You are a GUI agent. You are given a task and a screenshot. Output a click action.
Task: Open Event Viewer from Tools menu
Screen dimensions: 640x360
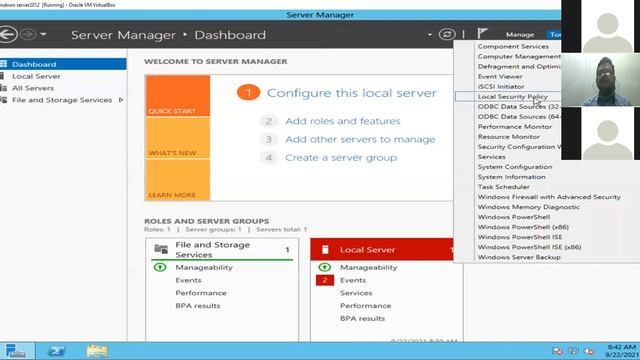[500, 76]
